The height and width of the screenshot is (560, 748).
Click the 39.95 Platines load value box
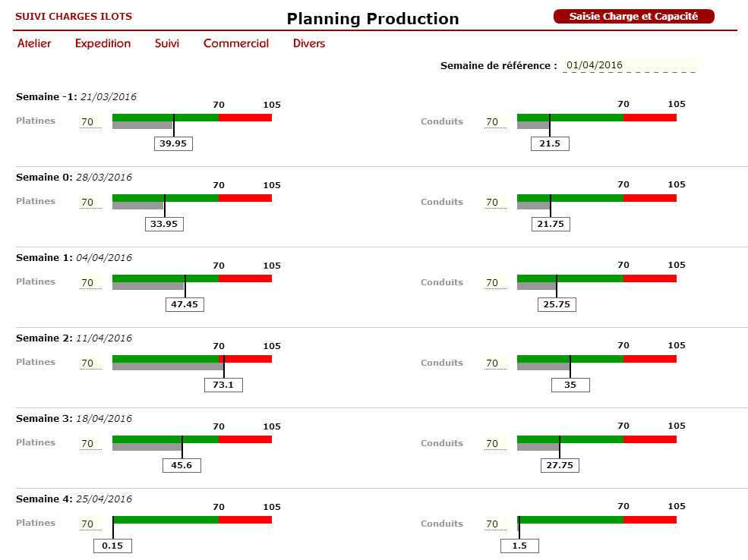(x=173, y=143)
